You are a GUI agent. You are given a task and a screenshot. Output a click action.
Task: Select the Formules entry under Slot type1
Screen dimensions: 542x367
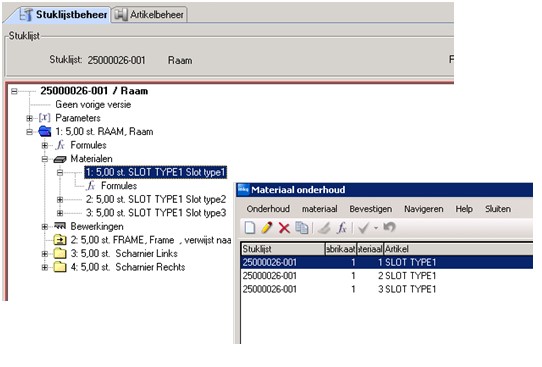click(119, 186)
